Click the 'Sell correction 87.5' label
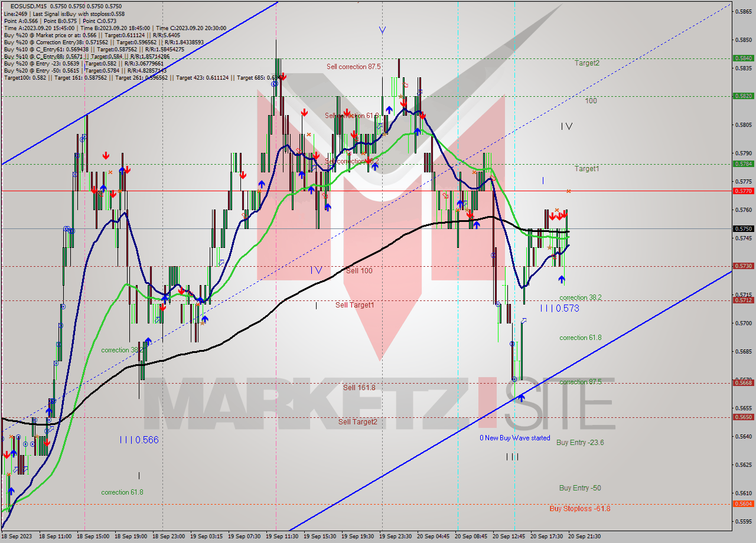 [353, 67]
